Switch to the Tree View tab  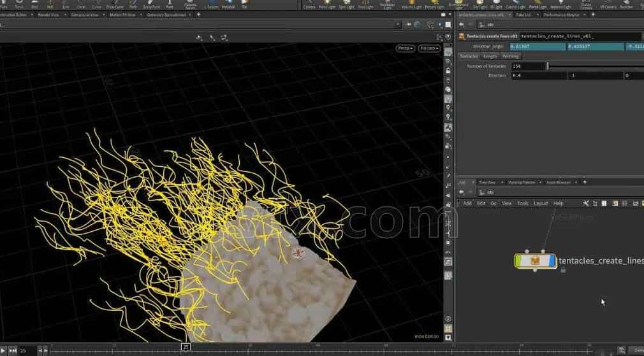[487, 182]
